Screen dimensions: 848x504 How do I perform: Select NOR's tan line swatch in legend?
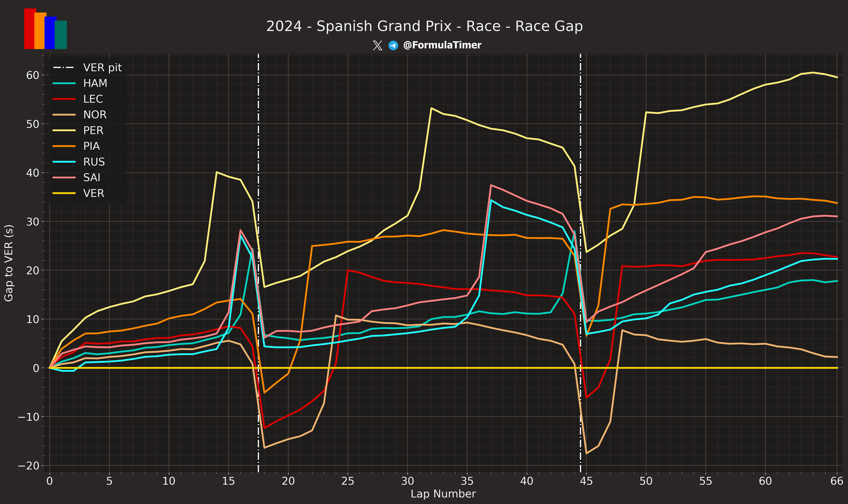pyautogui.click(x=64, y=115)
